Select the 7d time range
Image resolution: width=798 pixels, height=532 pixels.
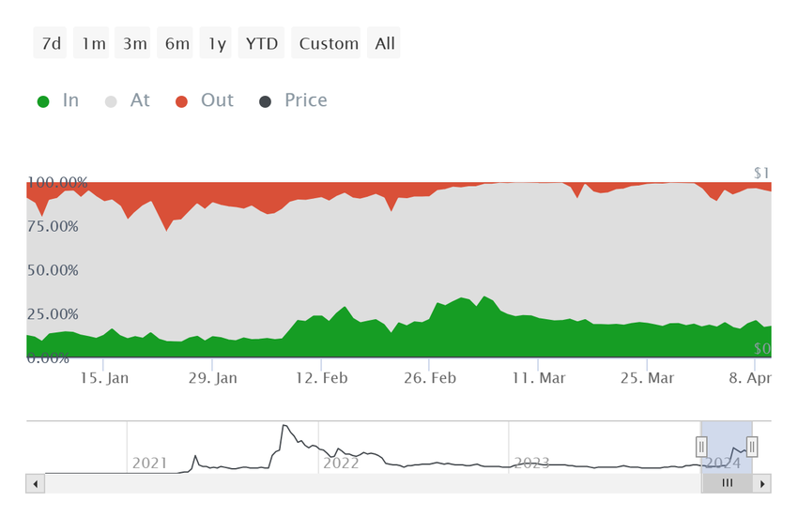50,43
